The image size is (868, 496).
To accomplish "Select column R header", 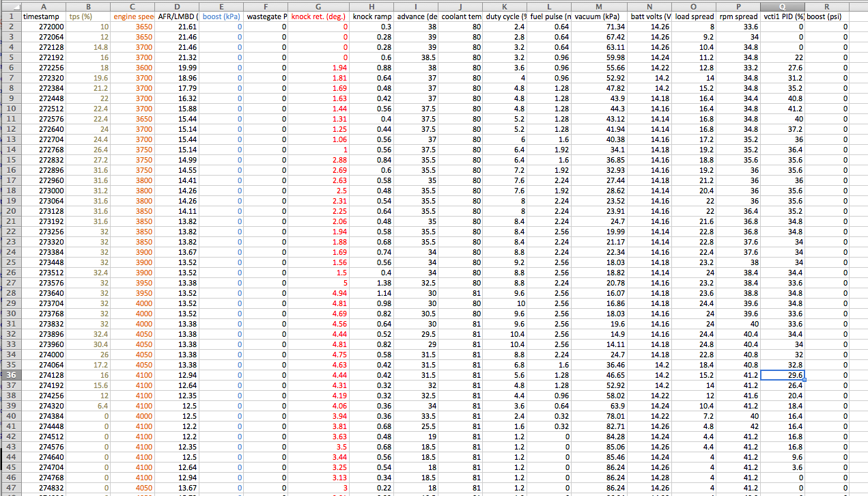I will (x=826, y=5).
